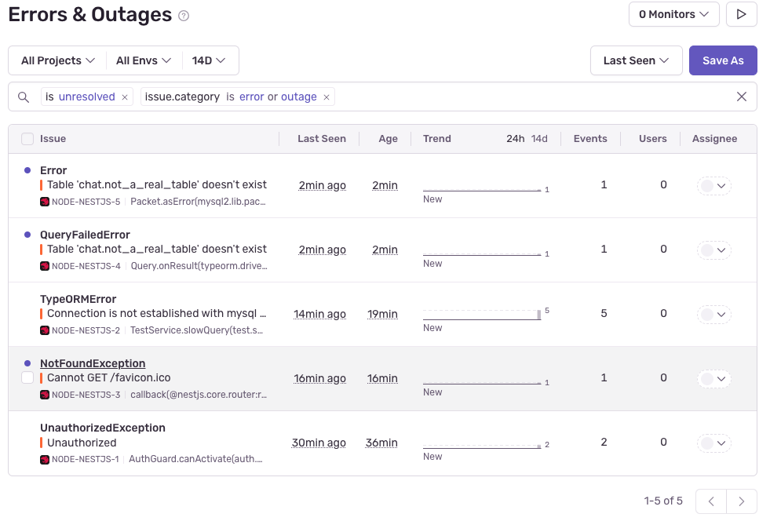Select the NotFoundException issue checkbox

pos(27,378)
